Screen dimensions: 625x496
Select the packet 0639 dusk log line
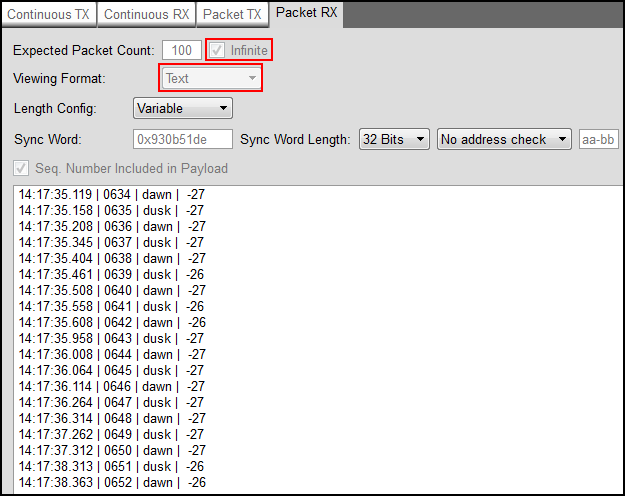pyautogui.click(x=112, y=274)
